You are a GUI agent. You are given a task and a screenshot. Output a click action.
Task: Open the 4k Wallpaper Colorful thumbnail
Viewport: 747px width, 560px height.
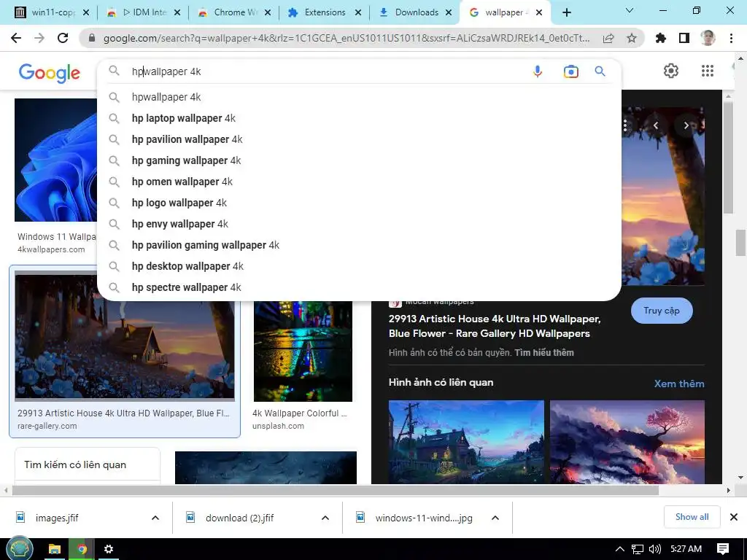click(303, 351)
